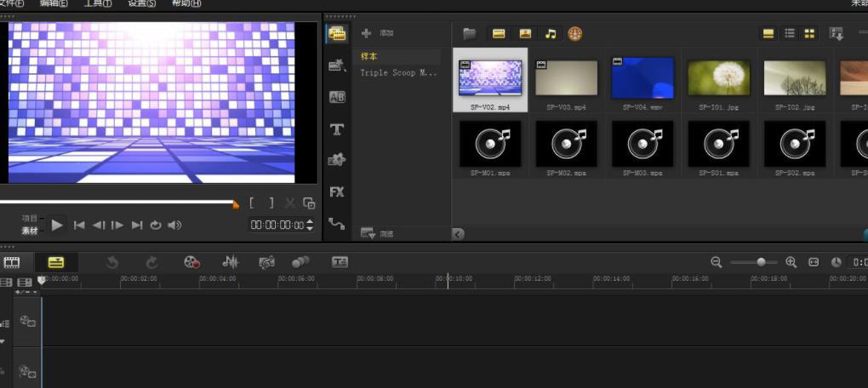Toggle show photos filter in library
Screen dimensions: 868x388
[525, 34]
